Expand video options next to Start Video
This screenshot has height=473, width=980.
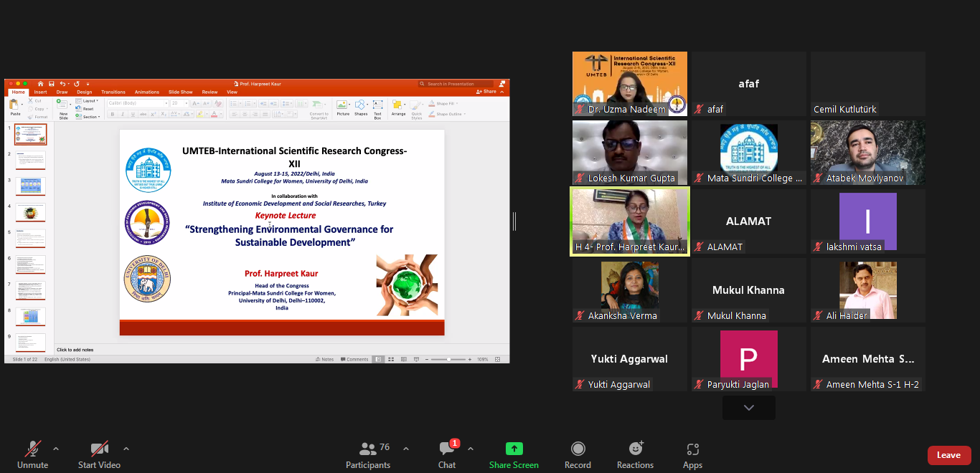coord(126,449)
